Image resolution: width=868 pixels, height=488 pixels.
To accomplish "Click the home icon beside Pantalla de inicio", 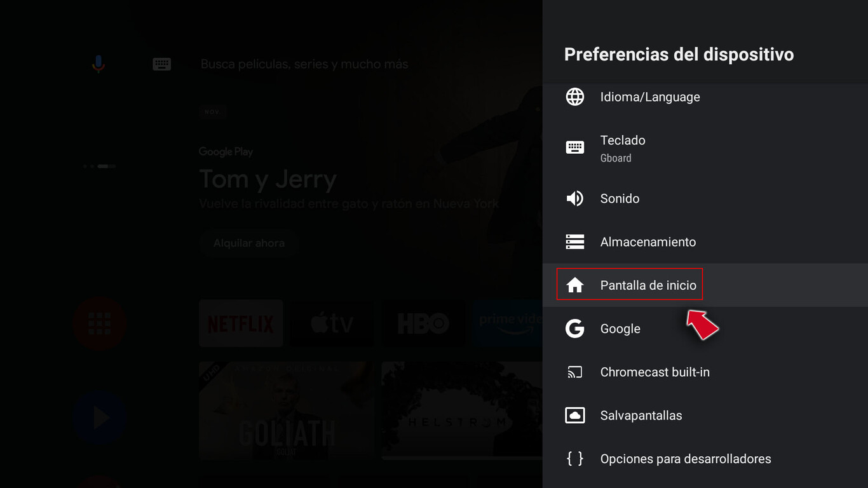I will tap(575, 285).
